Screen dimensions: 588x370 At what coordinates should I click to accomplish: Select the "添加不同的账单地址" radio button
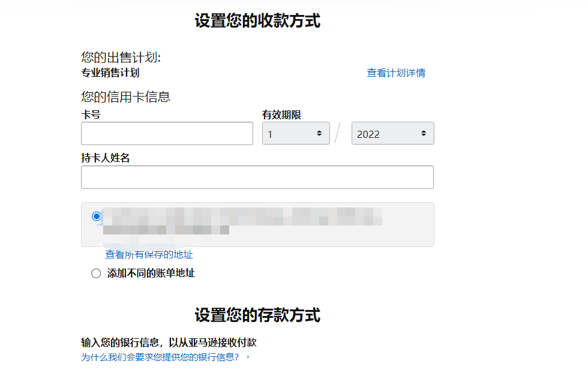coord(96,273)
